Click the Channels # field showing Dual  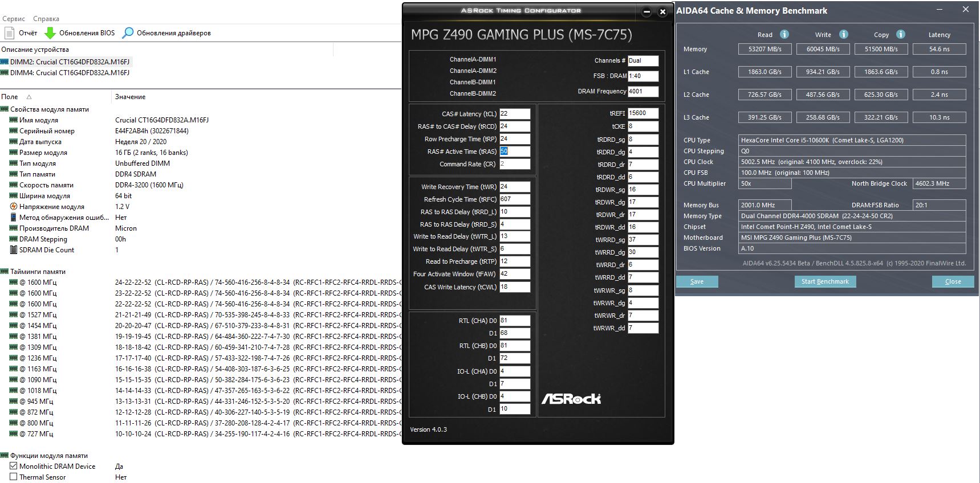tap(643, 60)
